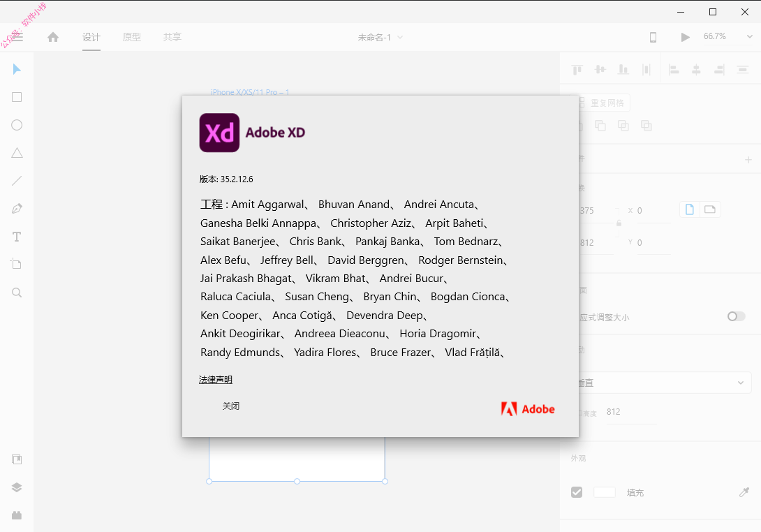Click the X position field

pos(653,211)
